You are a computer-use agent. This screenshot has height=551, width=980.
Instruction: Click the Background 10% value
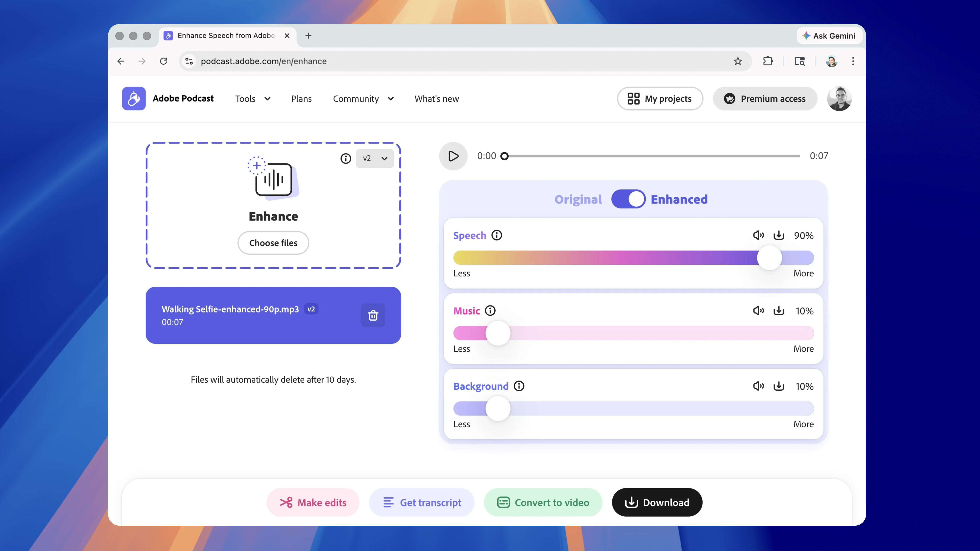pos(804,386)
